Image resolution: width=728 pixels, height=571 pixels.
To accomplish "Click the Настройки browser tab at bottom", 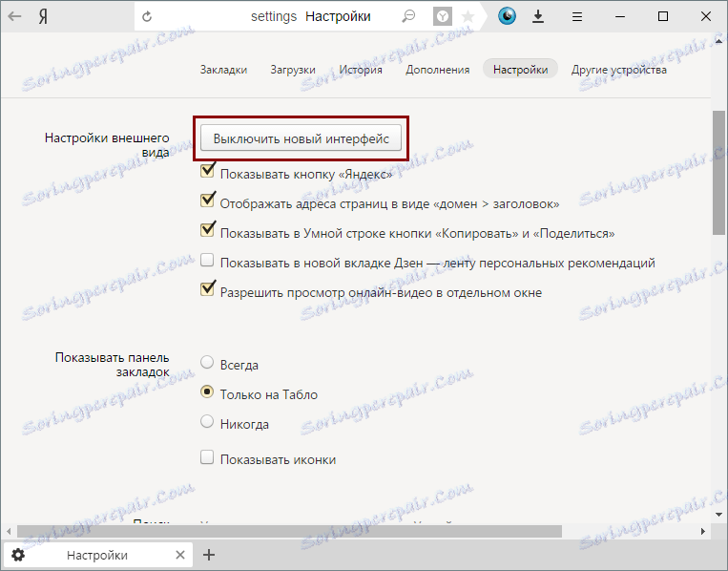I will click(x=97, y=555).
